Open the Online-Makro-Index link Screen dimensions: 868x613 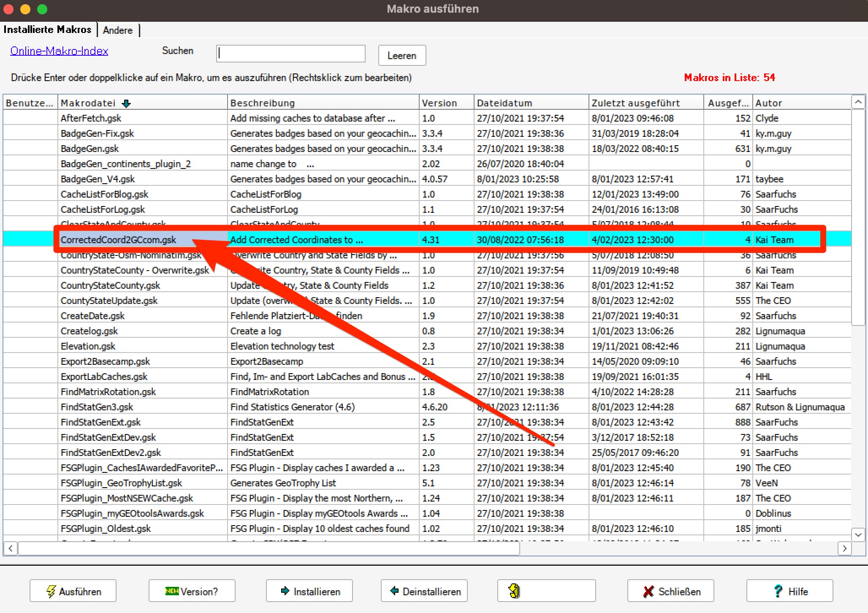point(59,51)
